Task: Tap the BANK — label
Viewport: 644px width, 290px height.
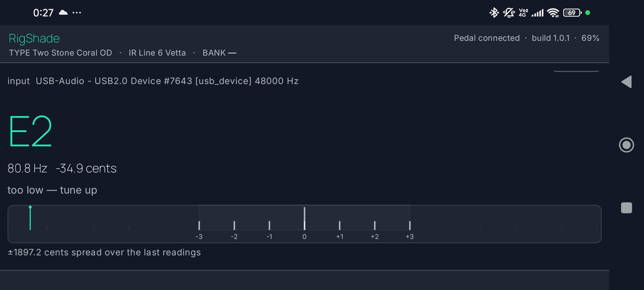Action: click(x=219, y=53)
